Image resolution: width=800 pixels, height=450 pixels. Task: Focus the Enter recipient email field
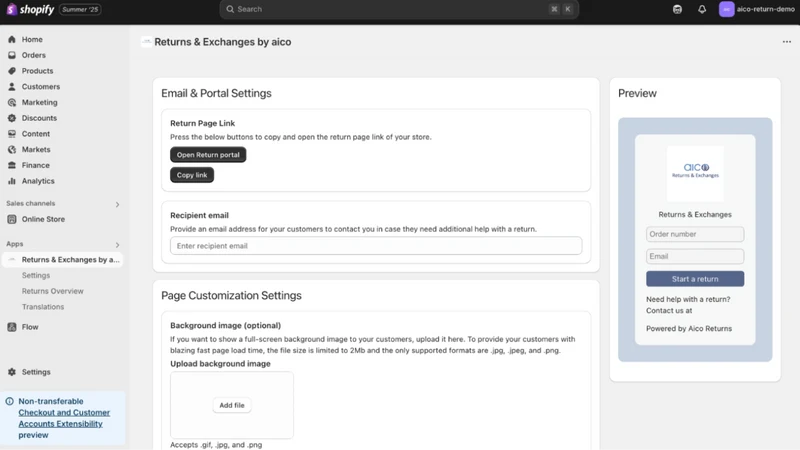click(x=376, y=246)
